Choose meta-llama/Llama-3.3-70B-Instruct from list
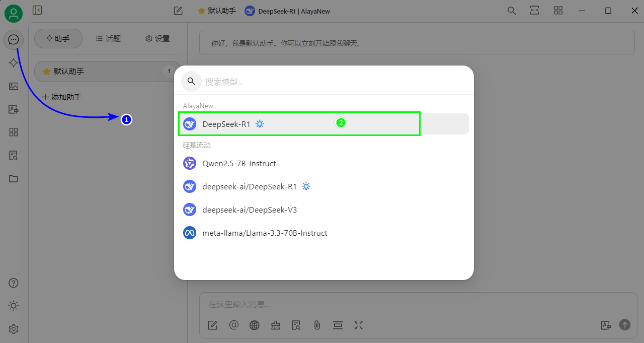The image size is (644, 343). coord(265,233)
